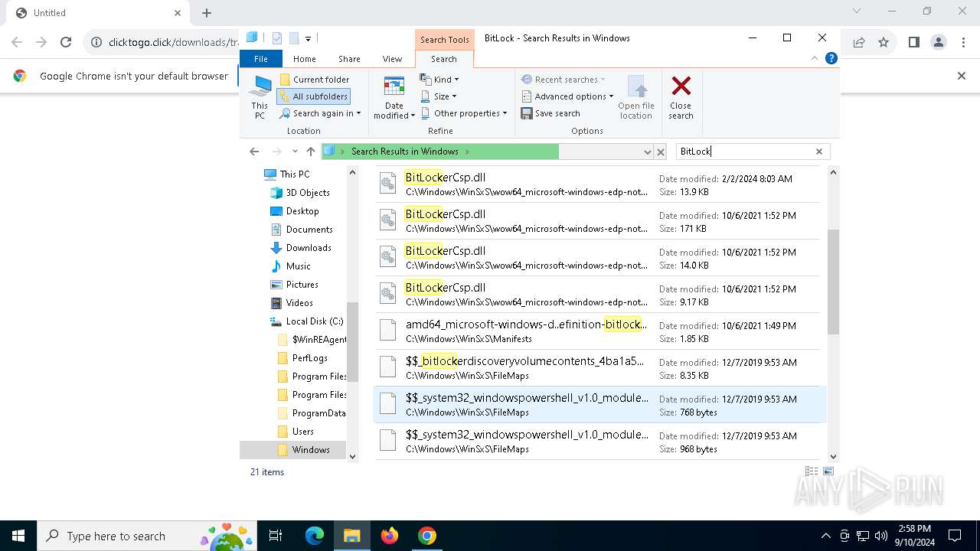Image resolution: width=980 pixels, height=551 pixels.
Task: Open recent locations dropdown arrow
Action: (x=295, y=152)
